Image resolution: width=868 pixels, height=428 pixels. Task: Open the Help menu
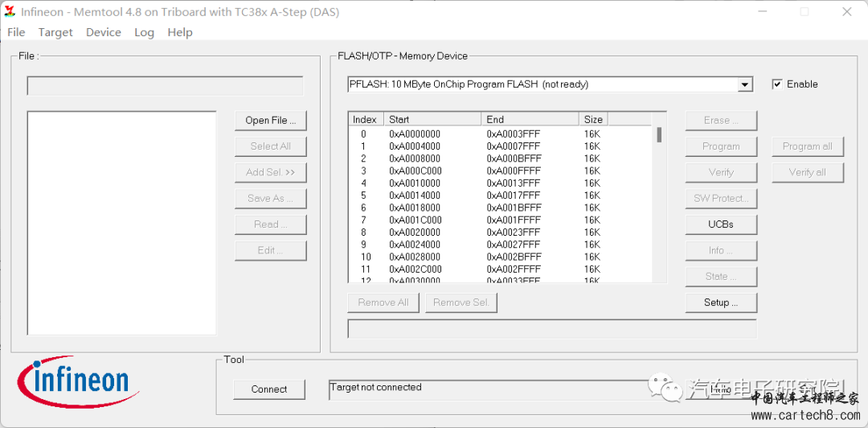[180, 32]
